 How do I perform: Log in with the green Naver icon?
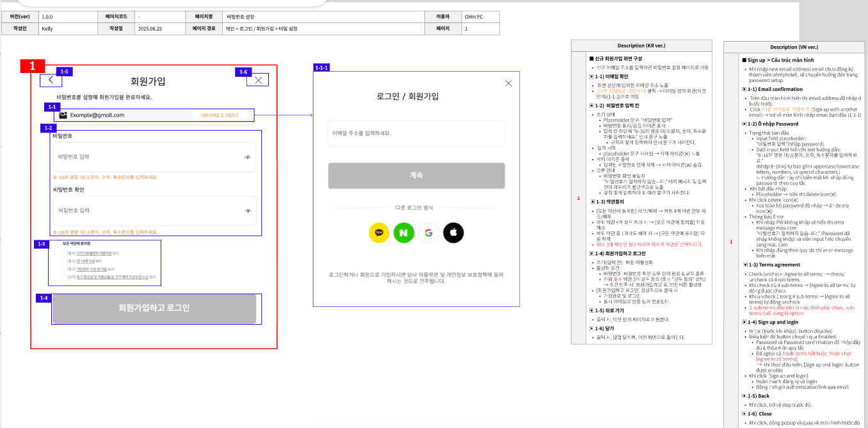(x=404, y=233)
